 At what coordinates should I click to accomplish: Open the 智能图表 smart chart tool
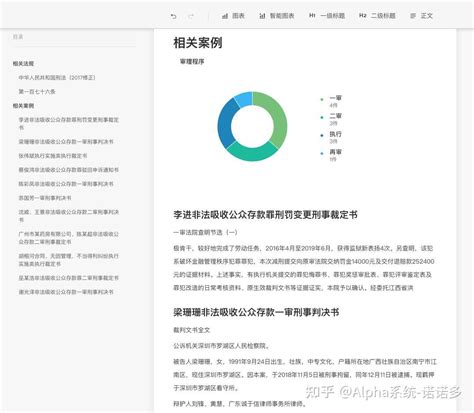(277, 16)
